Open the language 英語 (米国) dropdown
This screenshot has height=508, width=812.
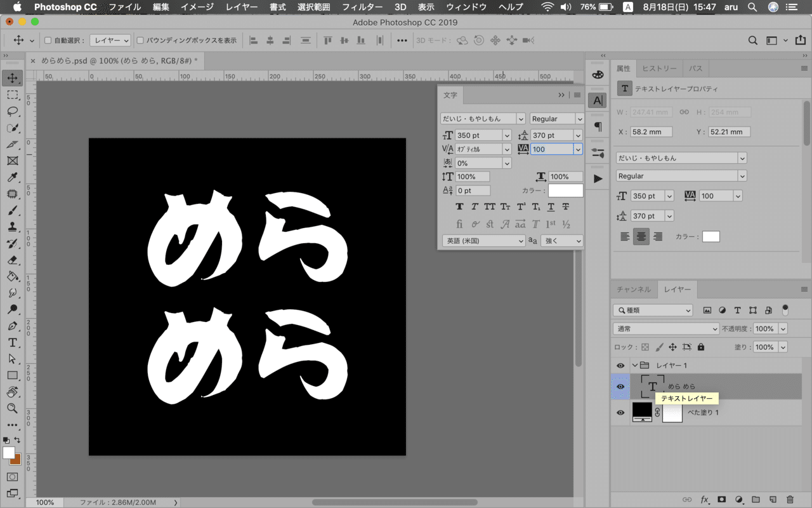coord(483,241)
